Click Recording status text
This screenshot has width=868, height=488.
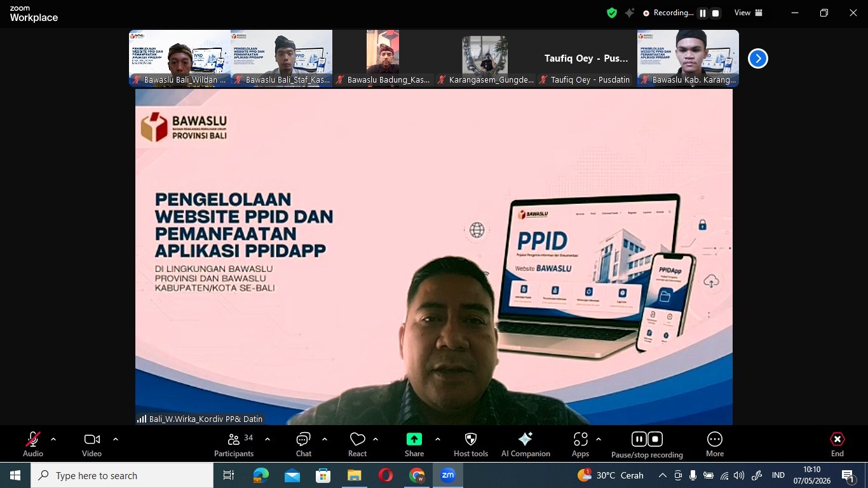click(x=673, y=13)
